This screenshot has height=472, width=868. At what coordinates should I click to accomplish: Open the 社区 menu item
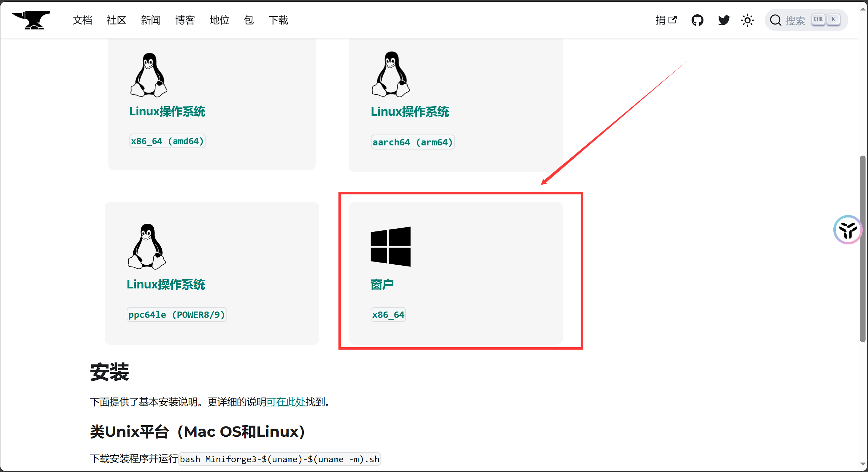click(x=116, y=20)
